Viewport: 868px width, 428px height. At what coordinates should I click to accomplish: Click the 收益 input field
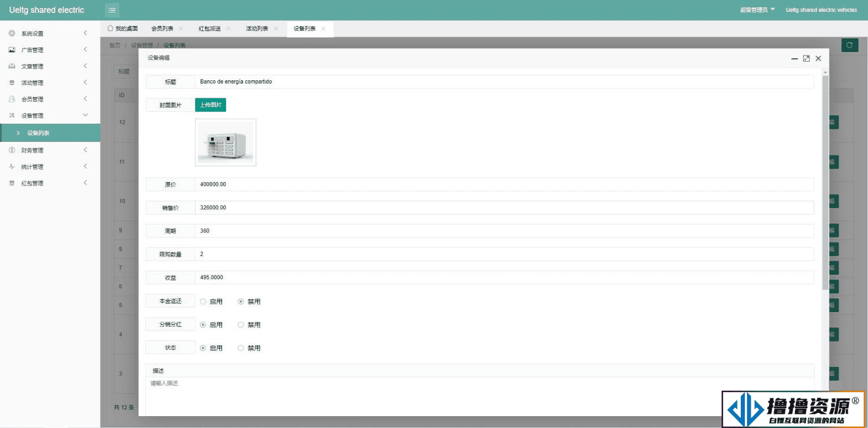[505, 278]
